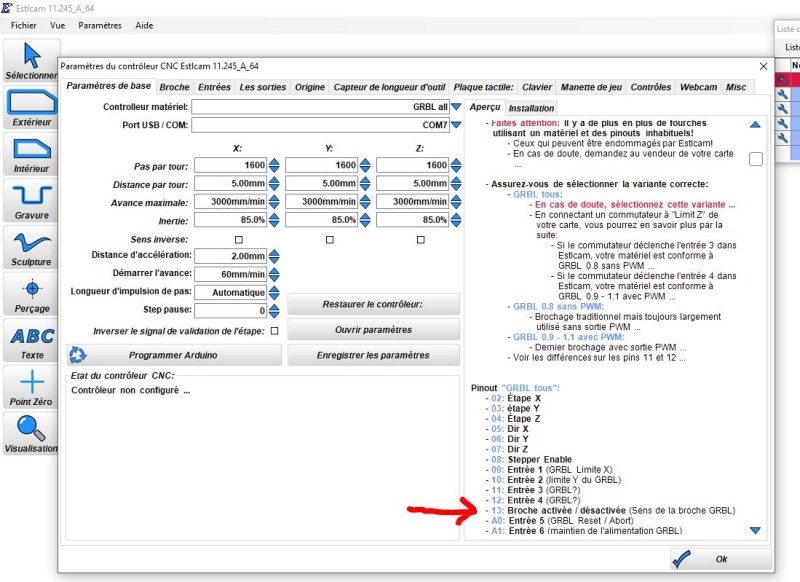The image size is (800, 582).
Task: Activate the Sculpture carving tool
Action: (x=32, y=248)
